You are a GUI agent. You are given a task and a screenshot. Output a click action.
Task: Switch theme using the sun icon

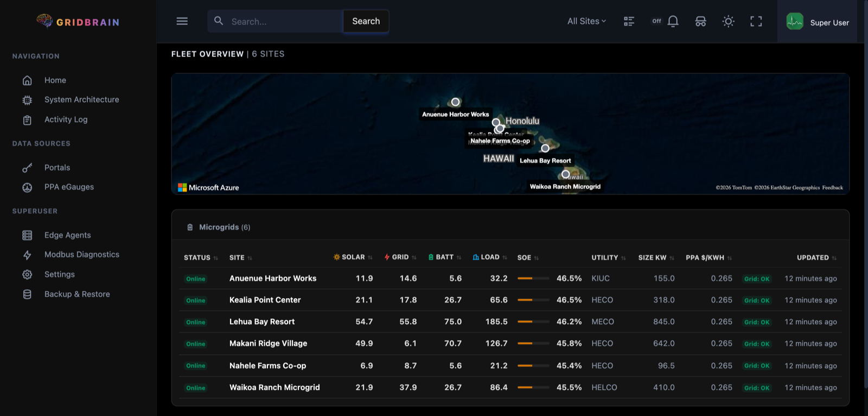point(729,21)
